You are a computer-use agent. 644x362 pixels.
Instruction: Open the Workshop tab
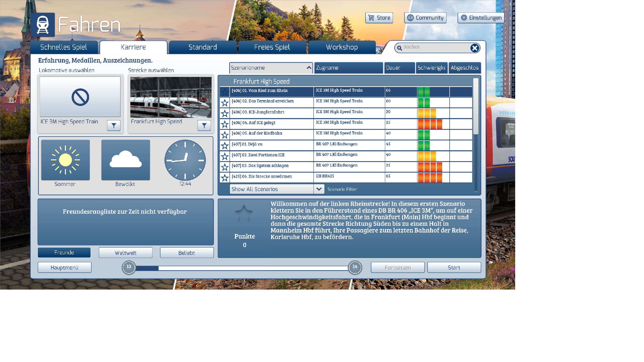pyautogui.click(x=342, y=47)
